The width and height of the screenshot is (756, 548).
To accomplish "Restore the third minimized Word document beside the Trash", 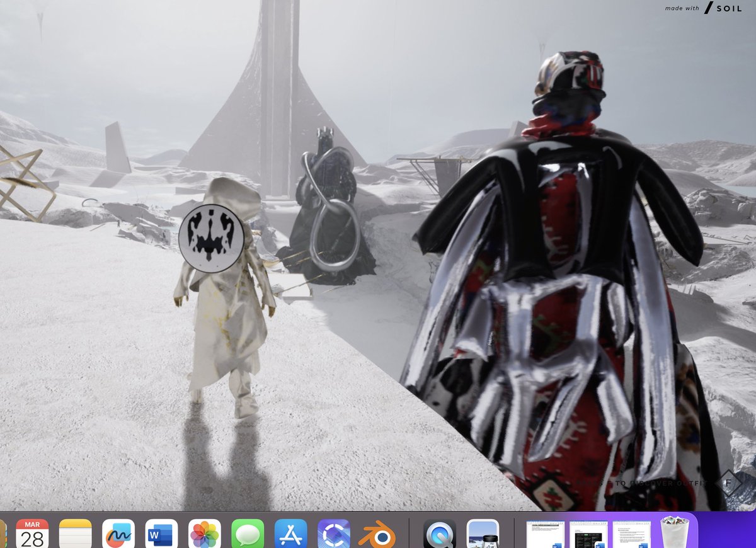I will [632, 534].
